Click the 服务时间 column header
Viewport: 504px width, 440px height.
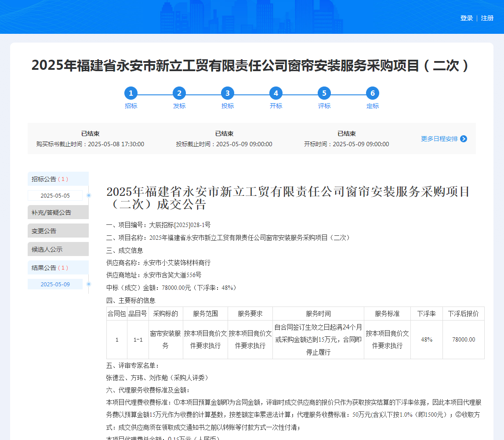318,314
